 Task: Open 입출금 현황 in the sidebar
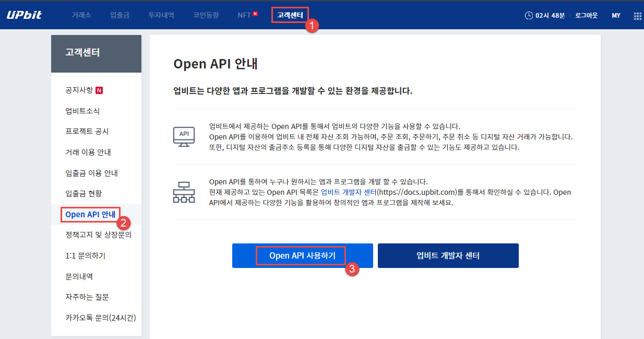tap(84, 194)
